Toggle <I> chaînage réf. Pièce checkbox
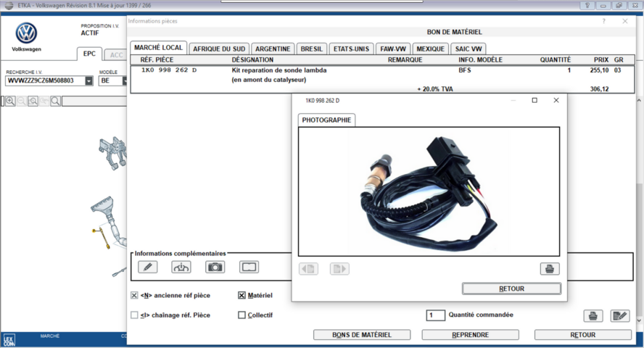This screenshot has height=348, width=644. [134, 315]
